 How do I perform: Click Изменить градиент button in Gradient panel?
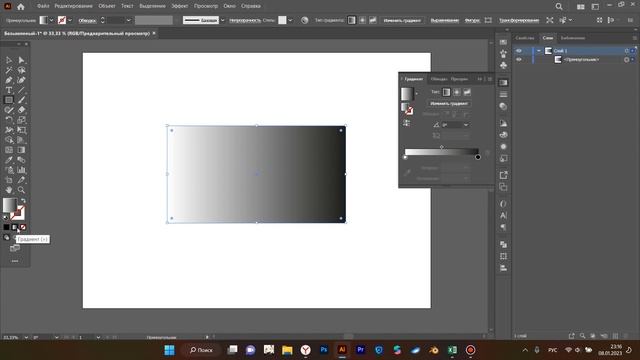[x=449, y=104]
